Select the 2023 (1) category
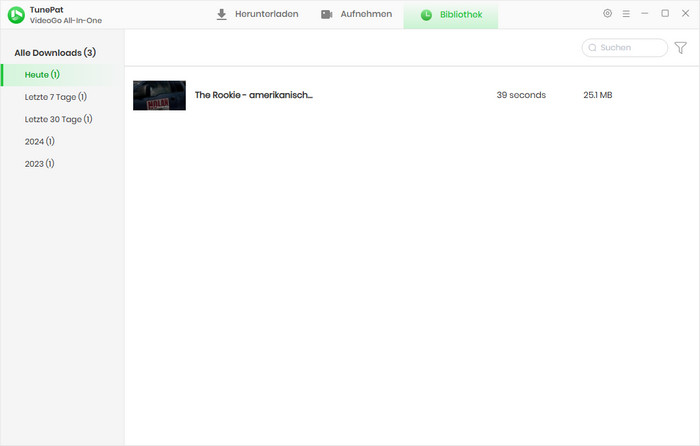This screenshot has width=700, height=446. (40, 163)
